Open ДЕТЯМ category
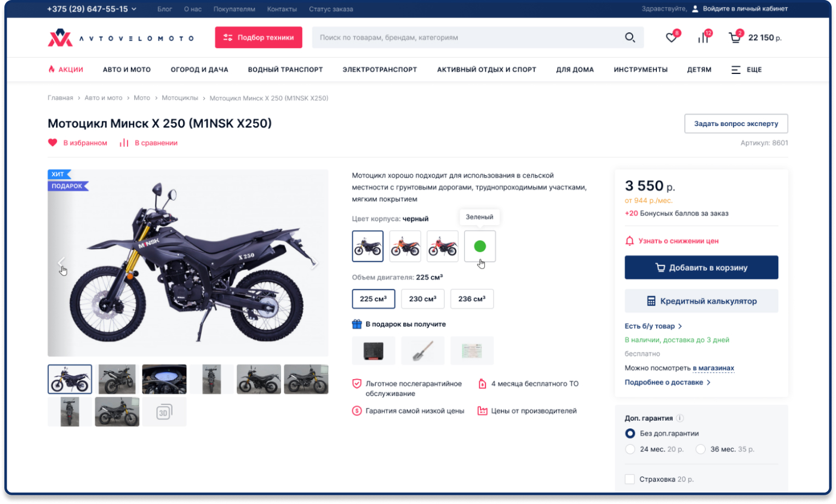This screenshot has width=836, height=504. (x=699, y=70)
